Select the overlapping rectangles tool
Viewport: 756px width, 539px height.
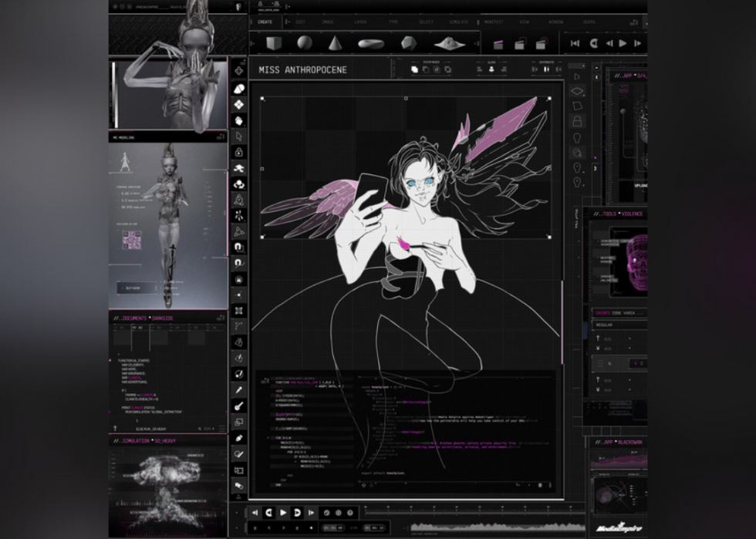(x=238, y=422)
